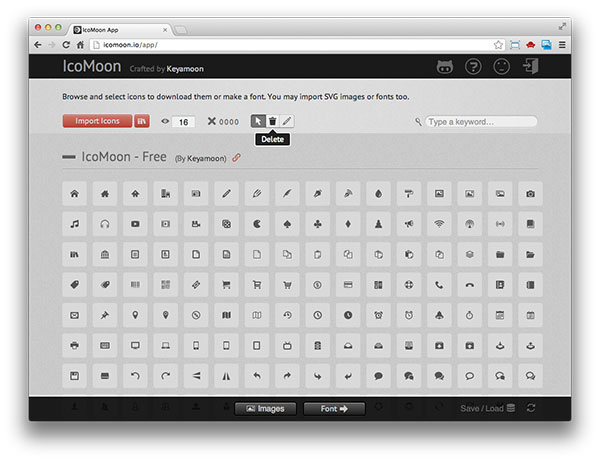Image resolution: width=600 pixels, height=461 pixels.
Task: Click the IcoMoon logo title
Action: tap(92, 66)
